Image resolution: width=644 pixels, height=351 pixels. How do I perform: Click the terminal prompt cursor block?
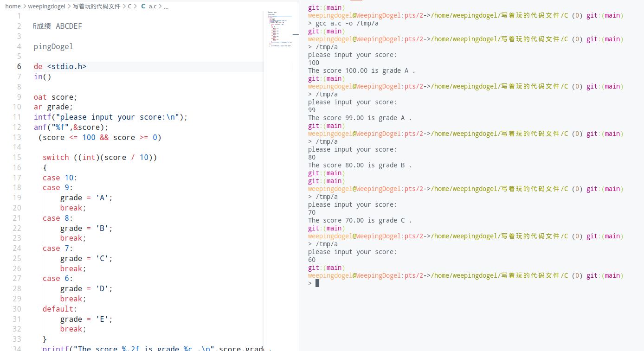pyautogui.click(x=317, y=283)
